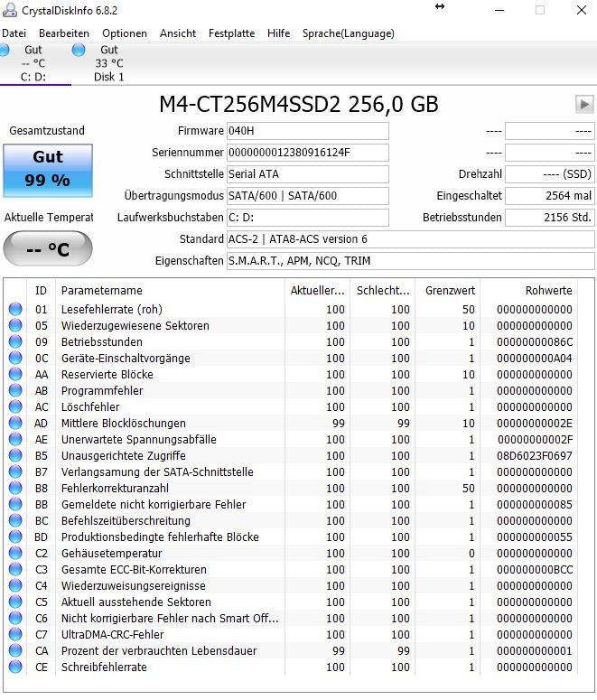Image resolution: width=597 pixels, height=700 pixels.
Task: Click status orb of Prozent der verbrauchten Lebensdauer
Action: tap(15, 650)
